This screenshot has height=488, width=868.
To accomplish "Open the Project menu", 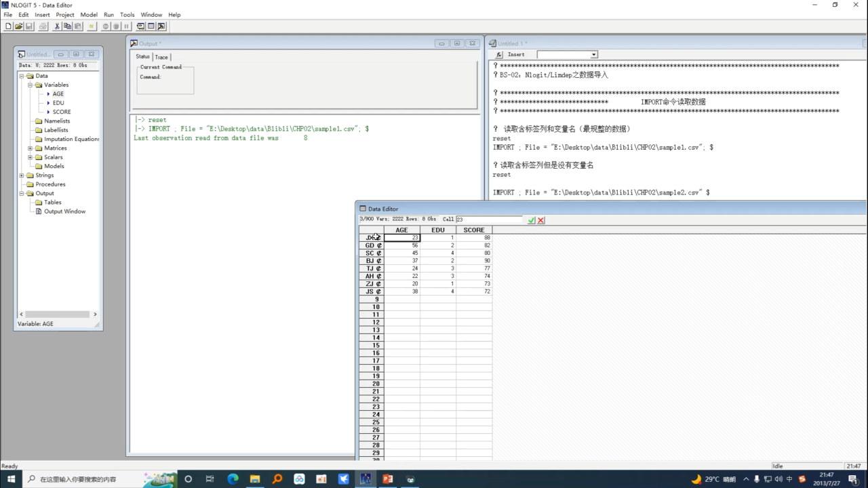I will pos(65,14).
